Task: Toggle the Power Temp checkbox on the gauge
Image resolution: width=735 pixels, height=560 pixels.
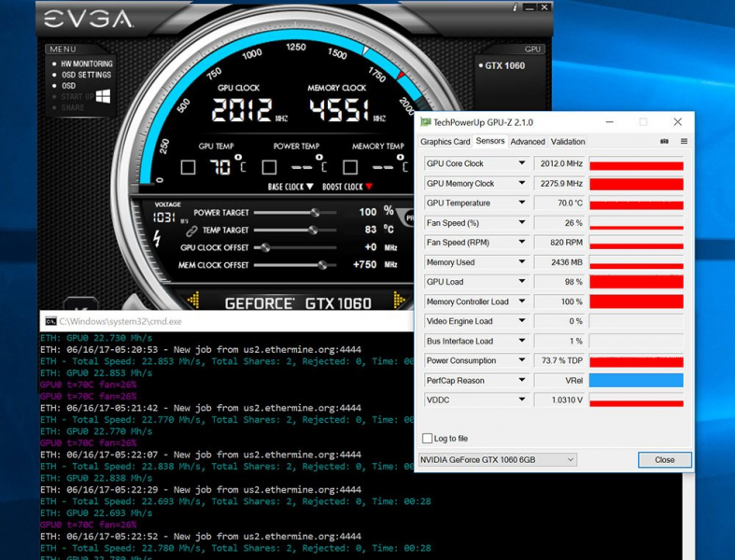Action: click(x=269, y=167)
